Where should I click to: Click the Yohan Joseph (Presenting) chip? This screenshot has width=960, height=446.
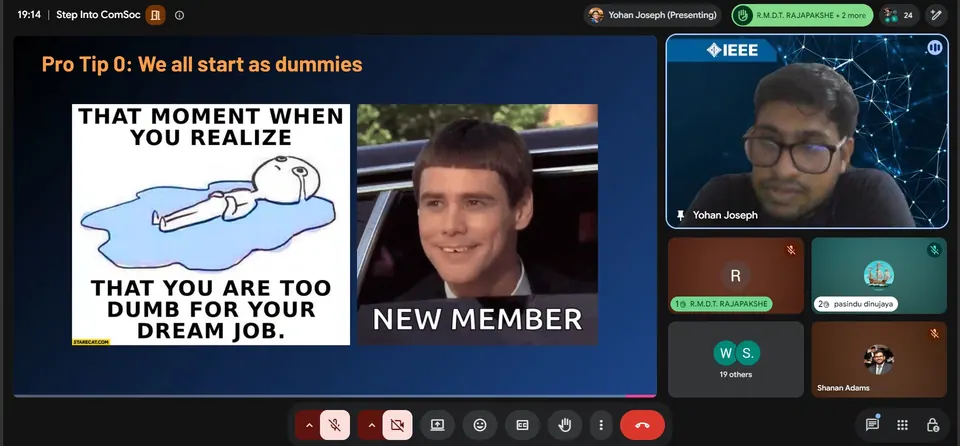[x=651, y=15]
